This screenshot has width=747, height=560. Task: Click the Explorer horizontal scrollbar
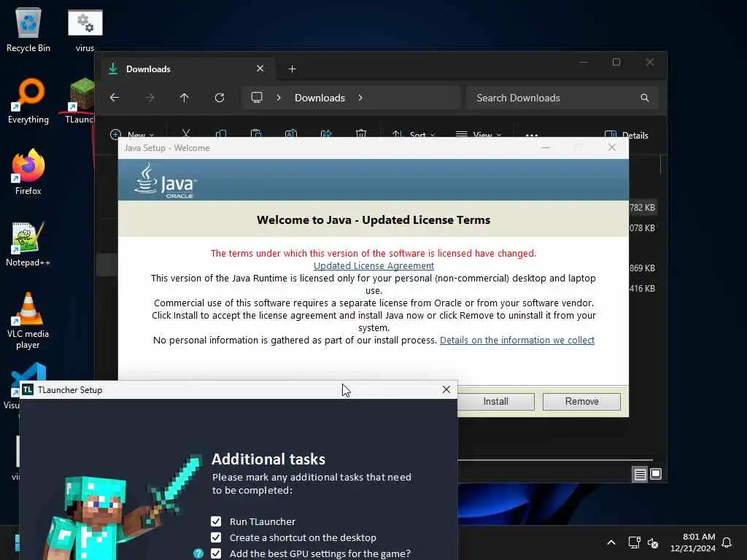(x=555, y=460)
